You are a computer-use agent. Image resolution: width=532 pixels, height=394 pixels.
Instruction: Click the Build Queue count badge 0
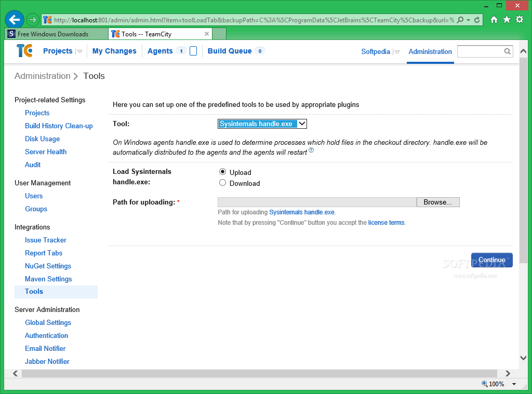(x=260, y=51)
